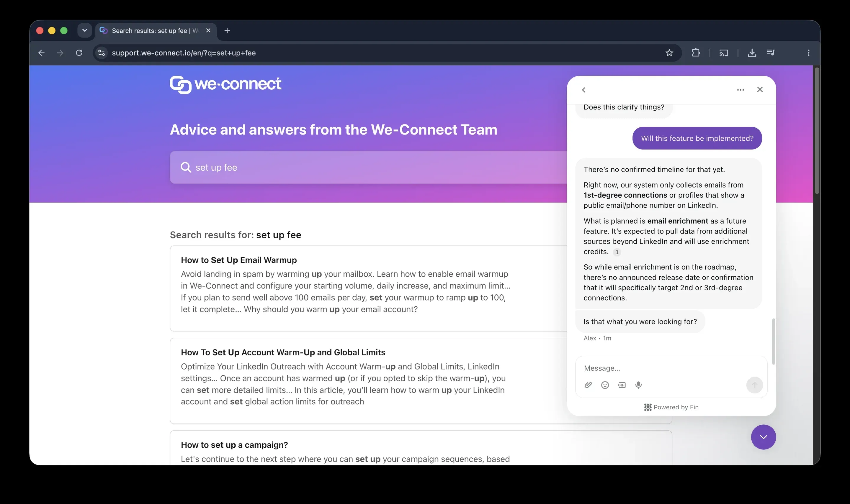The height and width of the screenshot is (504, 850).
Task: Click the citation 1 footnote badge
Action: tap(617, 252)
